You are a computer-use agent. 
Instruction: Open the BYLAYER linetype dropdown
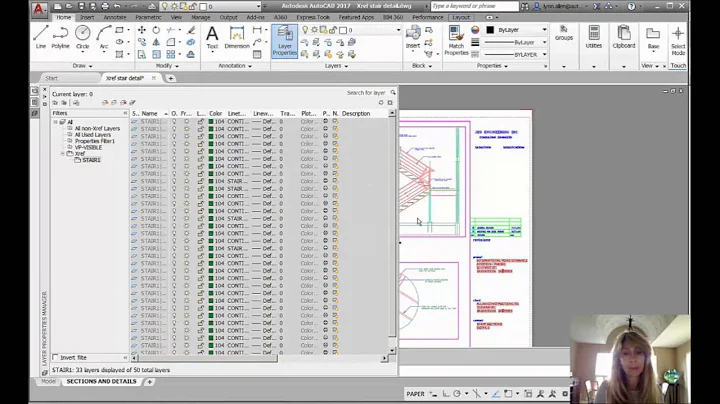pos(545,54)
